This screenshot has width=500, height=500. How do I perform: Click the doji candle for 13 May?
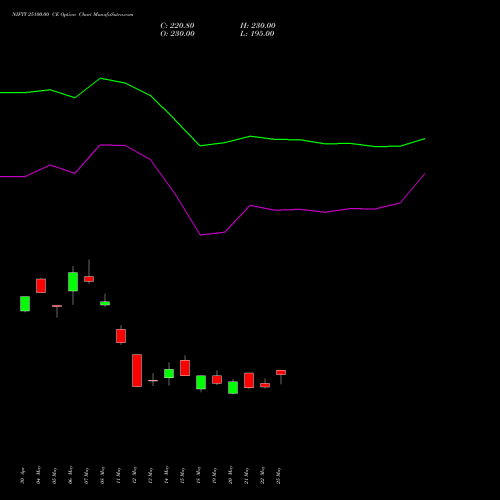pyautogui.click(x=153, y=380)
